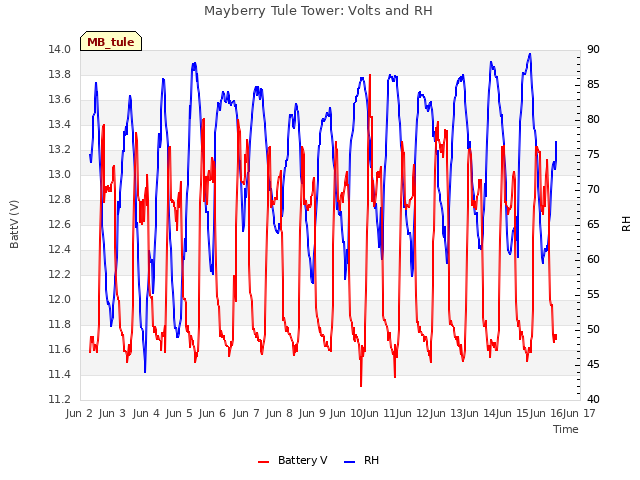
Task: Click the 'Jun 14' date label
Action: pyautogui.click(x=479, y=413)
